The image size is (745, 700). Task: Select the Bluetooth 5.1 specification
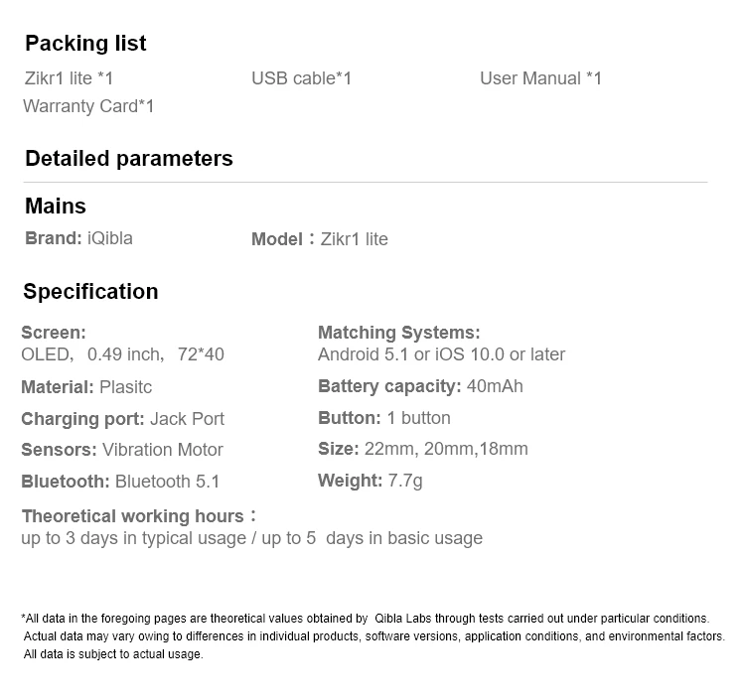click(x=120, y=482)
